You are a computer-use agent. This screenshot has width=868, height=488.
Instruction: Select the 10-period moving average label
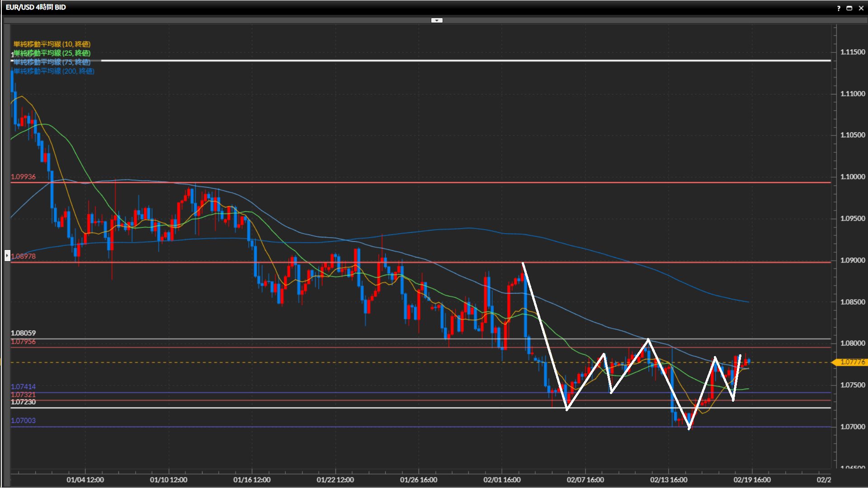pyautogui.click(x=52, y=44)
